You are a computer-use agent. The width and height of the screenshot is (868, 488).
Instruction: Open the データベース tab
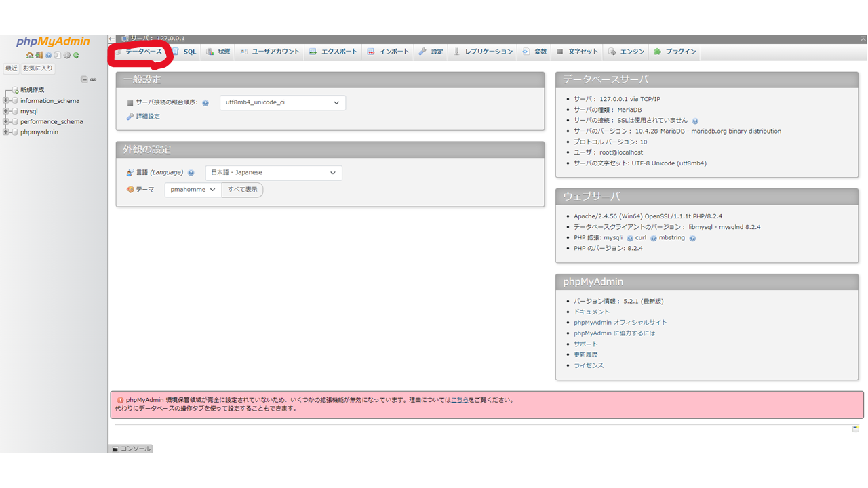click(x=139, y=52)
